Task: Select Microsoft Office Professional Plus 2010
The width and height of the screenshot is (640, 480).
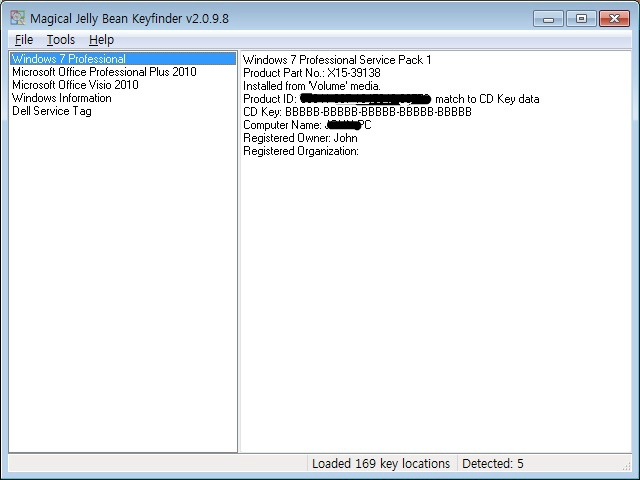Action: 104,72
